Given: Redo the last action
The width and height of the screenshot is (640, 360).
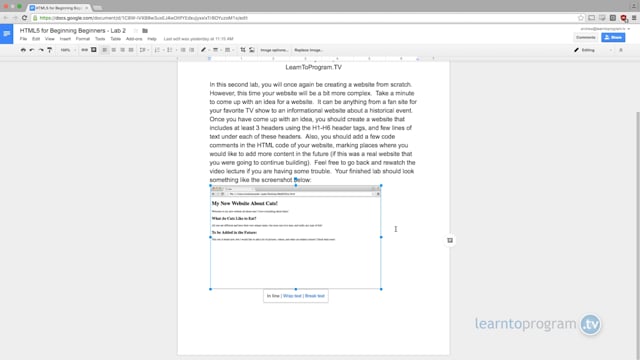Looking at the screenshot, I should coord(41,50).
